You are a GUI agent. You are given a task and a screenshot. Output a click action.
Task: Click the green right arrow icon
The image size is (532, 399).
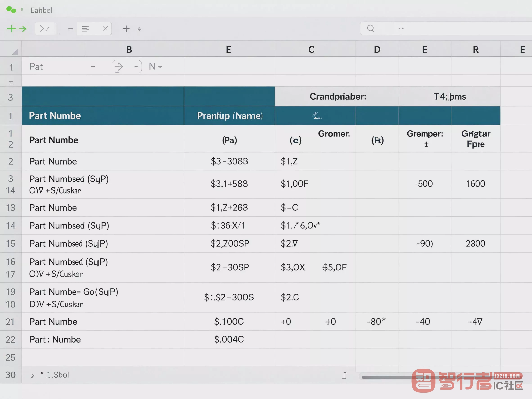(22, 29)
